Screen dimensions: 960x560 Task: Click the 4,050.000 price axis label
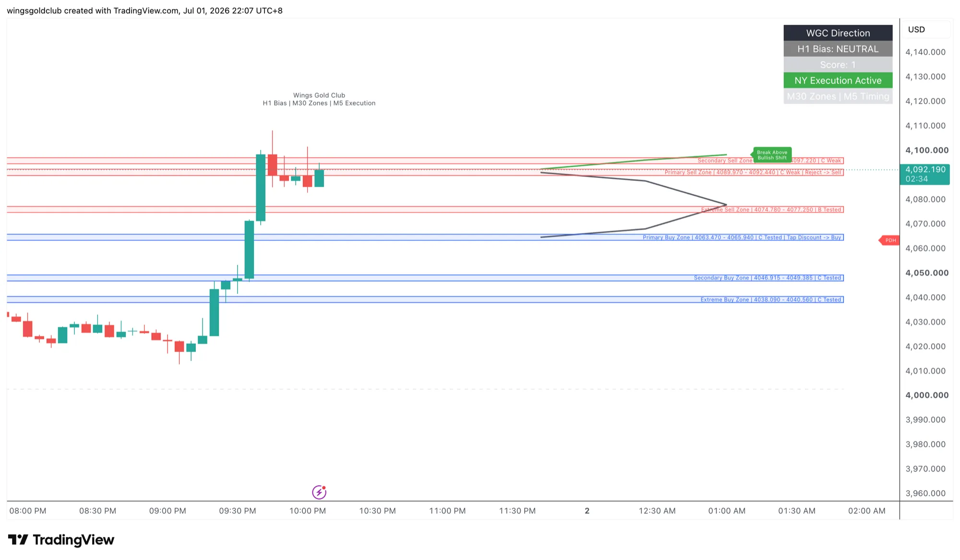point(927,273)
